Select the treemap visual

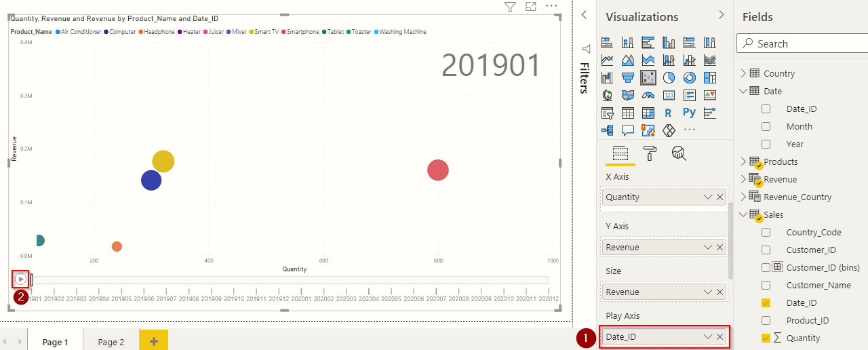[x=709, y=78]
